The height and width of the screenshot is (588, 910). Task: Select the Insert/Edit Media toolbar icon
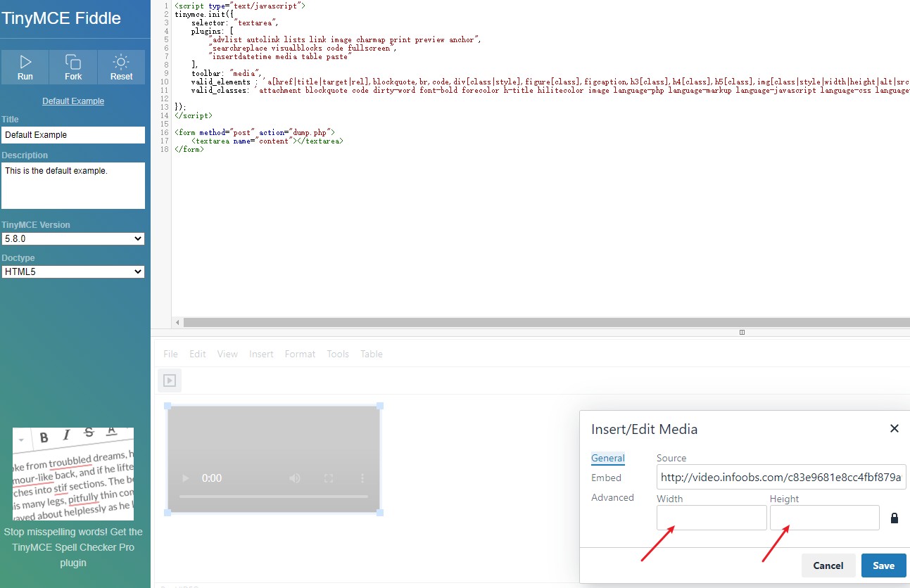[x=169, y=380]
